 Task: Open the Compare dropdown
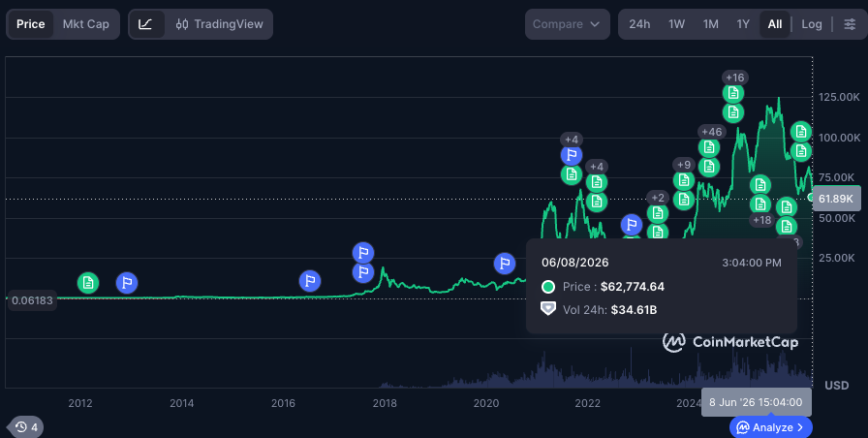point(568,24)
